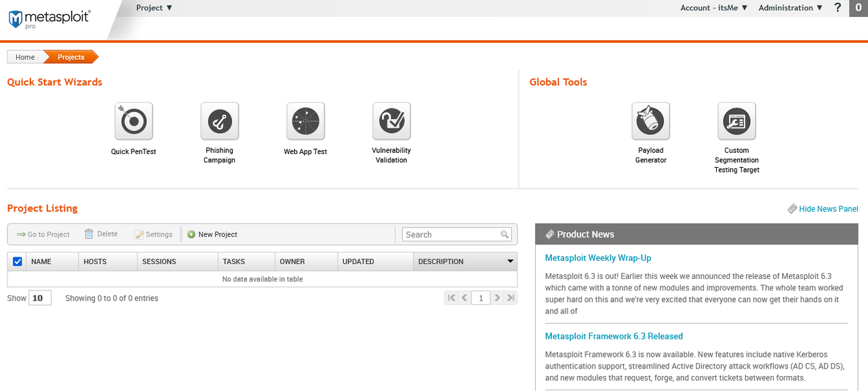
Task: Go to next page of table
Action: (x=497, y=297)
